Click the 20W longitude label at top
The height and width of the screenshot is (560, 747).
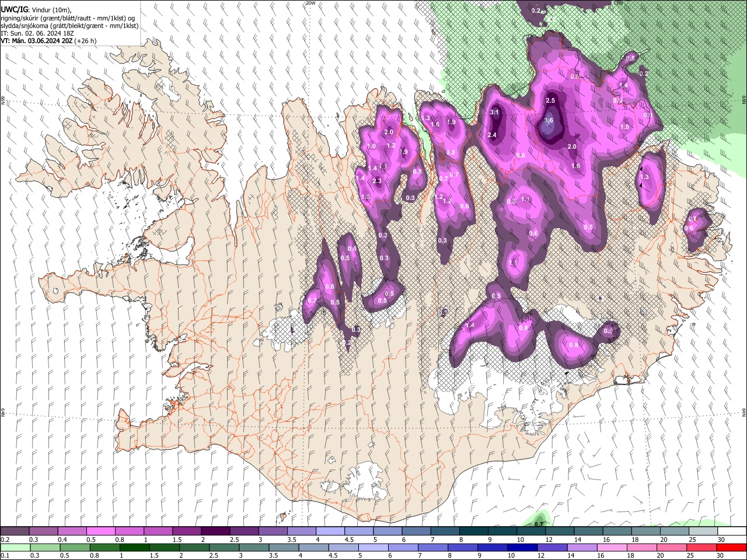310,3
